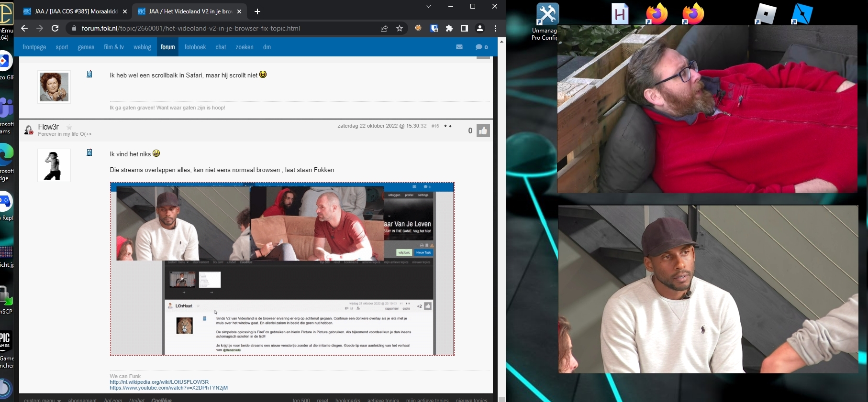Toggle the browser side panel icon
The image size is (868, 402).
coord(464,28)
